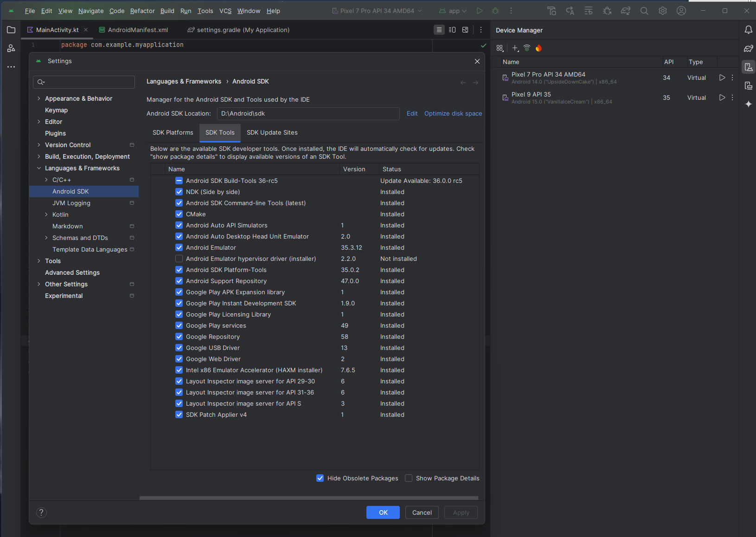This screenshot has width=756, height=537.
Task: Expand the Editor settings node
Action: (x=39, y=122)
